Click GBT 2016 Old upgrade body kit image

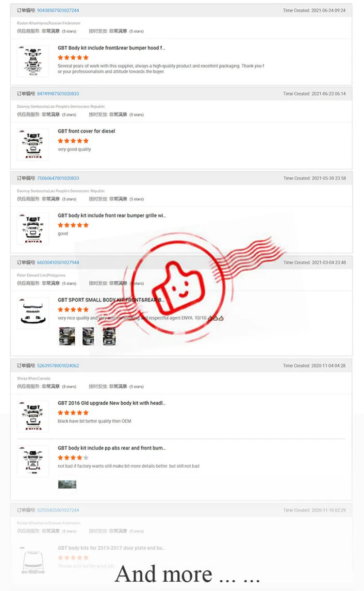[33, 416]
